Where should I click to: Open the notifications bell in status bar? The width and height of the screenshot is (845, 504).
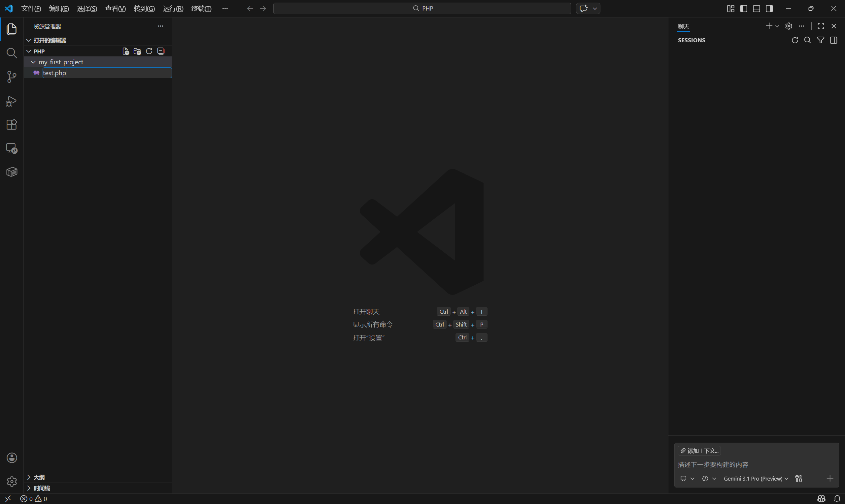click(x=837, y=499)
